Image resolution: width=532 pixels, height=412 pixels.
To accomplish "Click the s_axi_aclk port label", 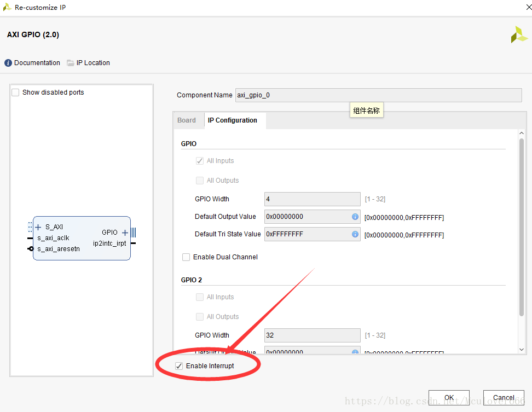I will [53, 238].
